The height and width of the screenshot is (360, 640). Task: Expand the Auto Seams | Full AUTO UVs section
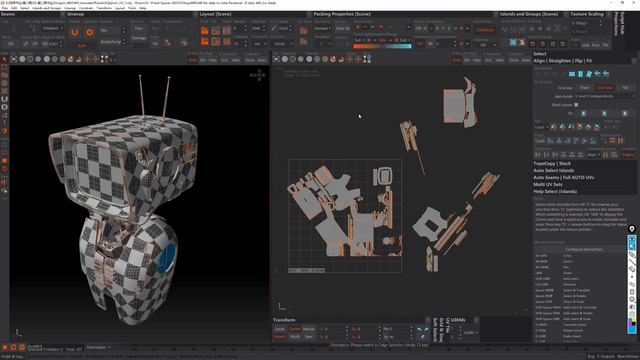tap(564, 178)
